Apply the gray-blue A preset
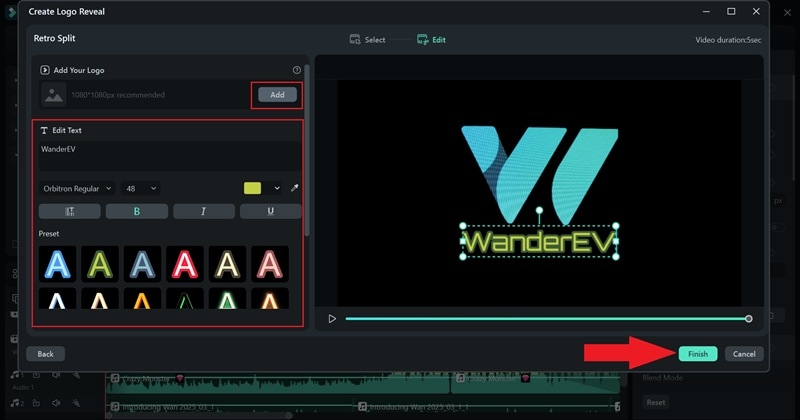The height and width of the screenshot is (420, 800). (142, 264)
